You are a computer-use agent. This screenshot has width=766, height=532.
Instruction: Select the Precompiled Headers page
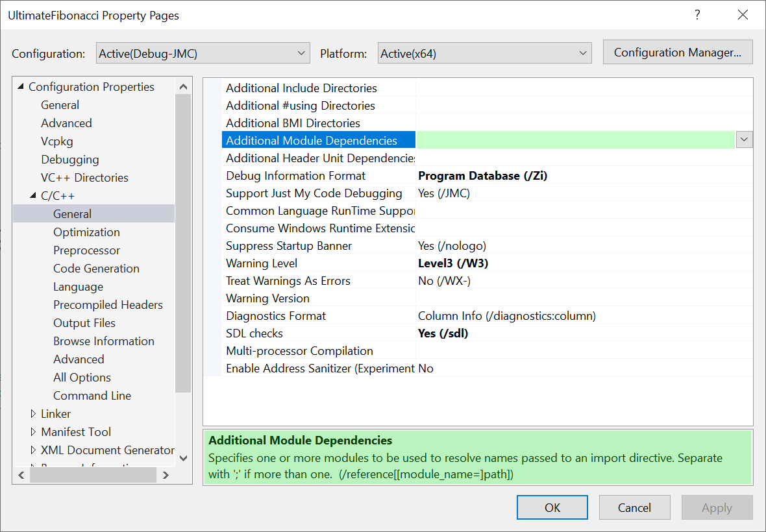point(108,304)
